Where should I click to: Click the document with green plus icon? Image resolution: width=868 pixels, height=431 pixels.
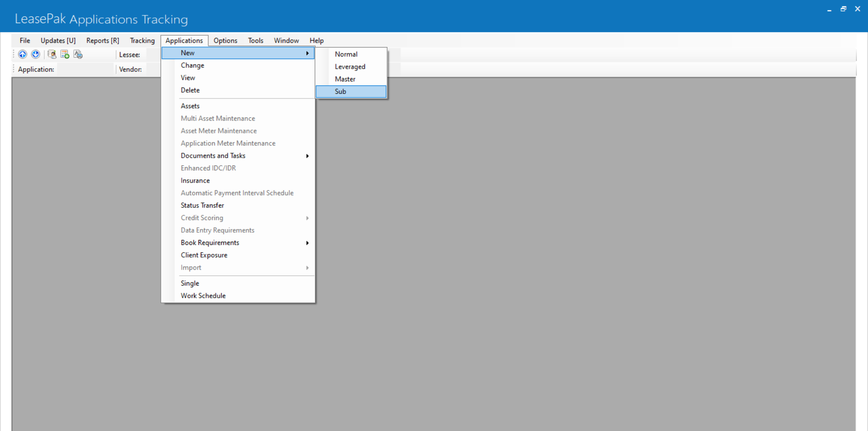pyautogui.click(x=65, y=54)
